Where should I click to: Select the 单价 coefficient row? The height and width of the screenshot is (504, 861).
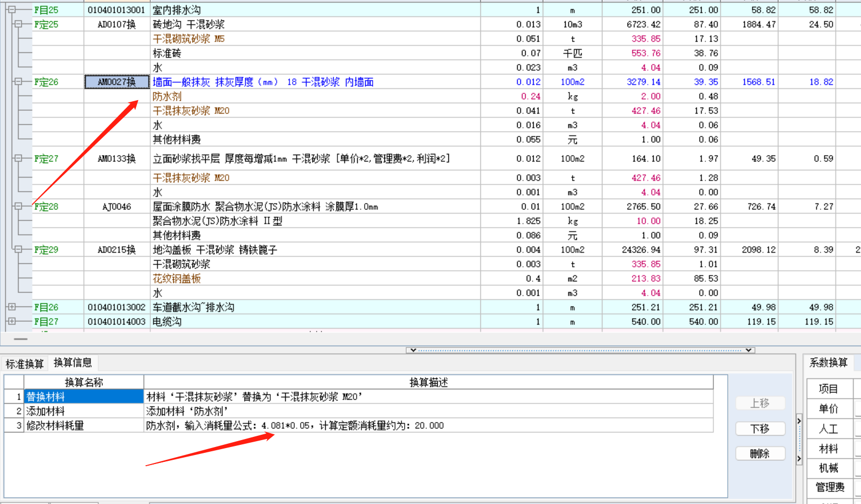coord(828,409)
